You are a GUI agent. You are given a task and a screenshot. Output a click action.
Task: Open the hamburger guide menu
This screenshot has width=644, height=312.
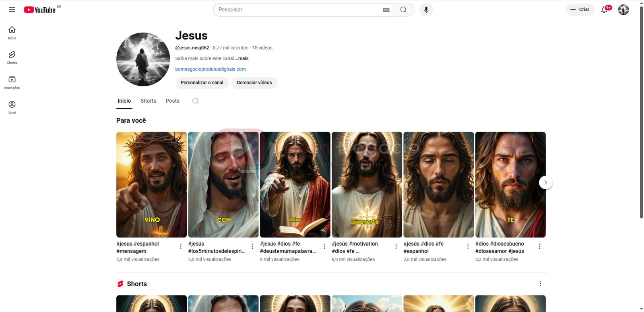point(12,10)
